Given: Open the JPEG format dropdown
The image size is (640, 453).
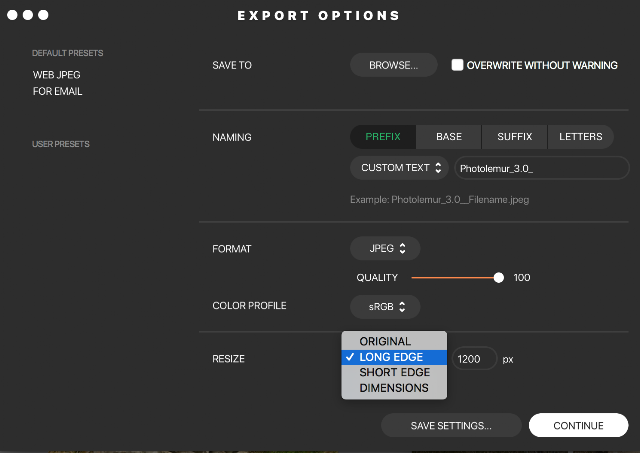Looking at the screenshot, I should coord(385,248).
